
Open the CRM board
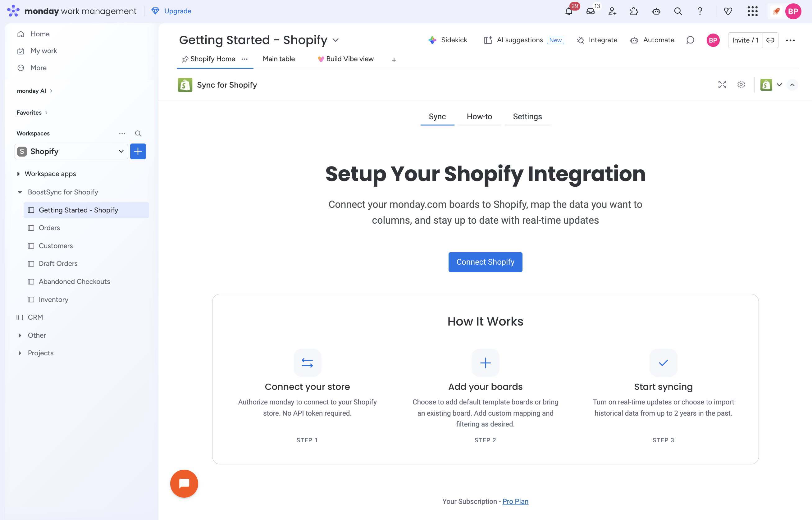pyautogui.click(x=35, y=317)
